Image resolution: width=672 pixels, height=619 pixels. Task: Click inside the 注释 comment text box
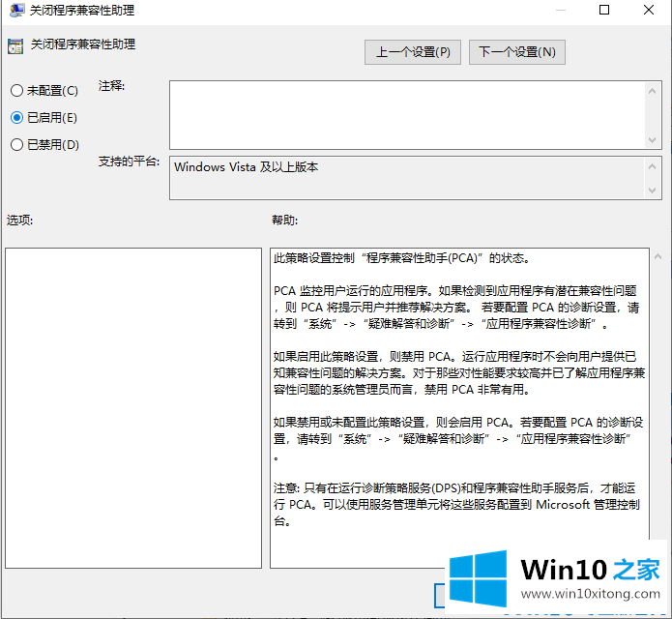(407, 115)
